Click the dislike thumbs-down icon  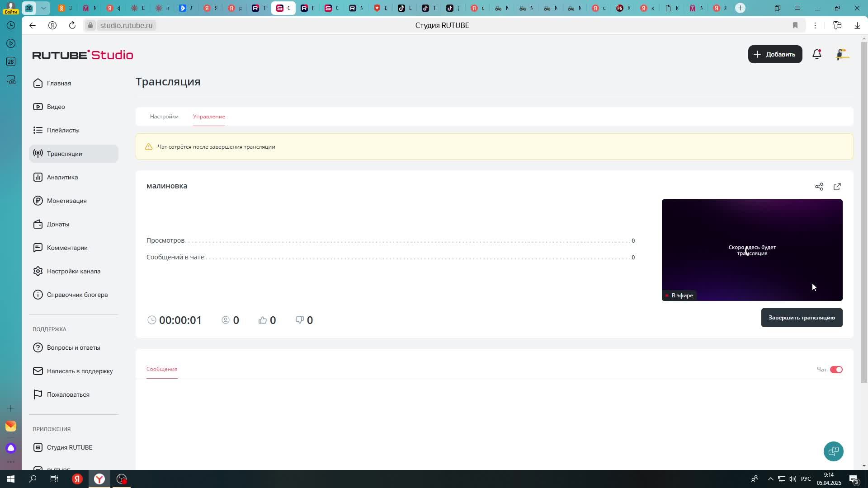pos(300,320)
